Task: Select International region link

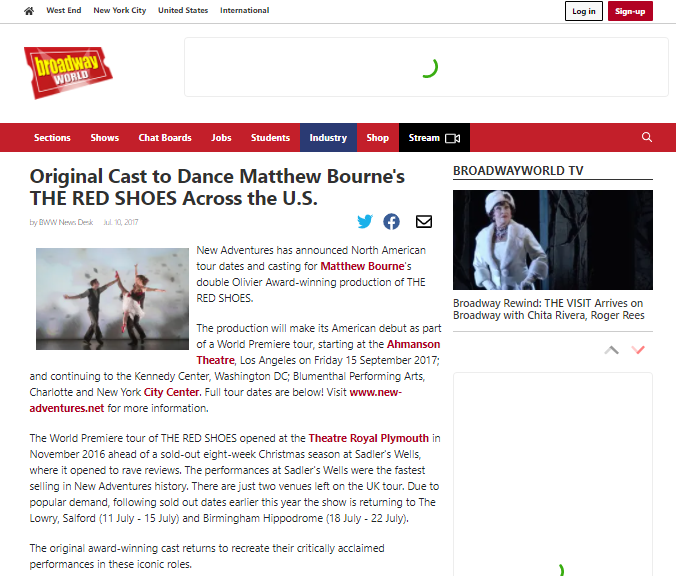Action: pos(244,10)
